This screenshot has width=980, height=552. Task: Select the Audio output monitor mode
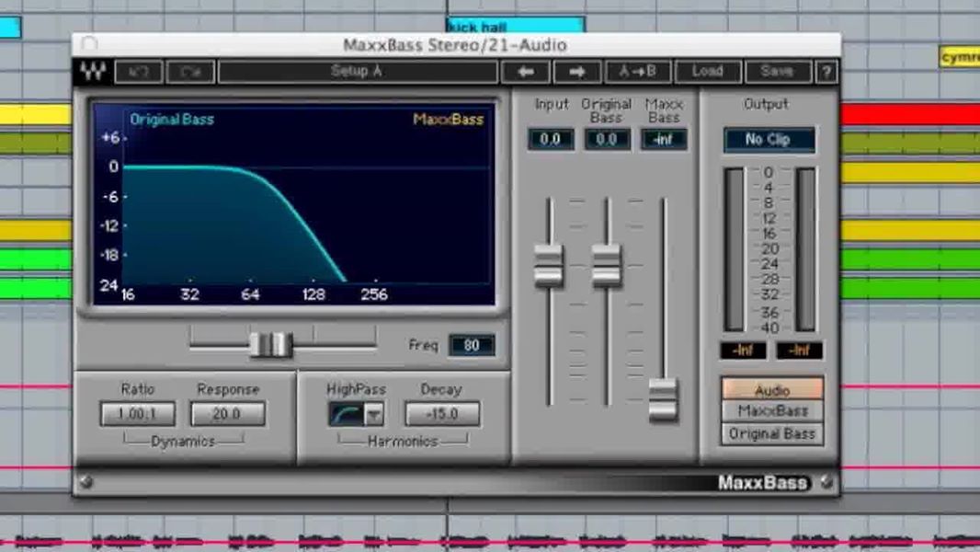click(x=772, y=389)
